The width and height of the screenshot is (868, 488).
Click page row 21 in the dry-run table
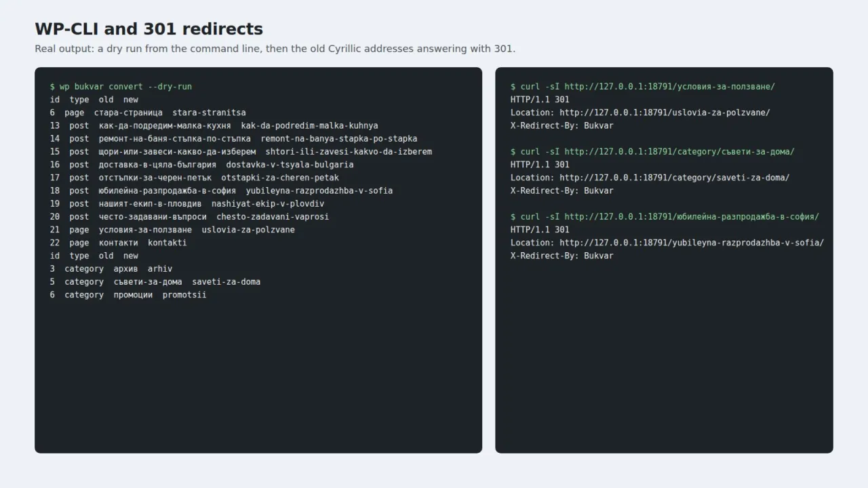point(172,230)
